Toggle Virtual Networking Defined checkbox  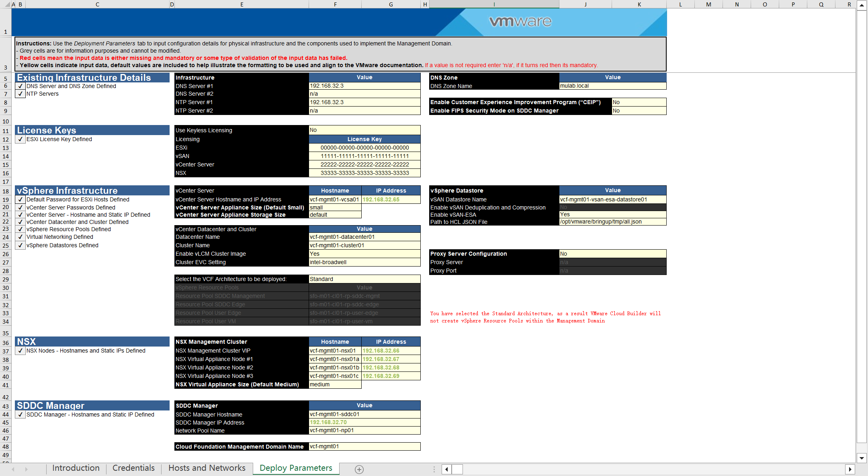click(20, 237)
